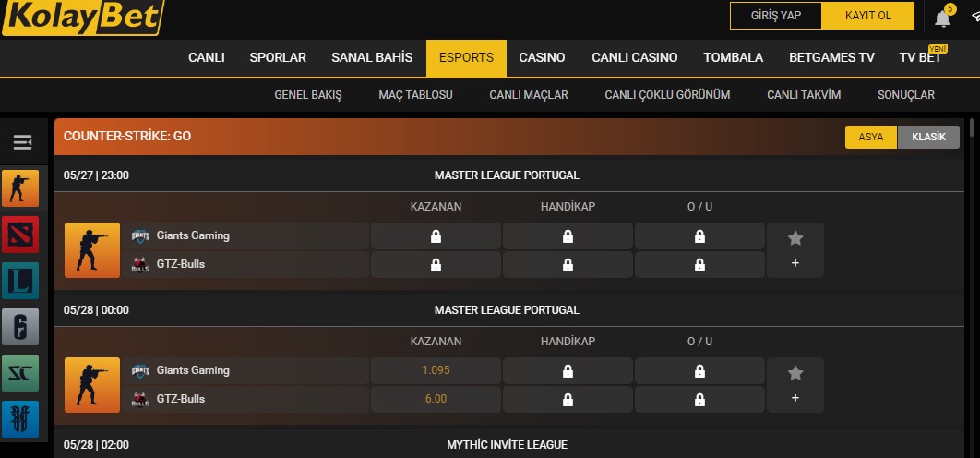Open CANLI menu
Viewport: 980px width, 458px height.
pyautogui.click(x=207, y=57)
